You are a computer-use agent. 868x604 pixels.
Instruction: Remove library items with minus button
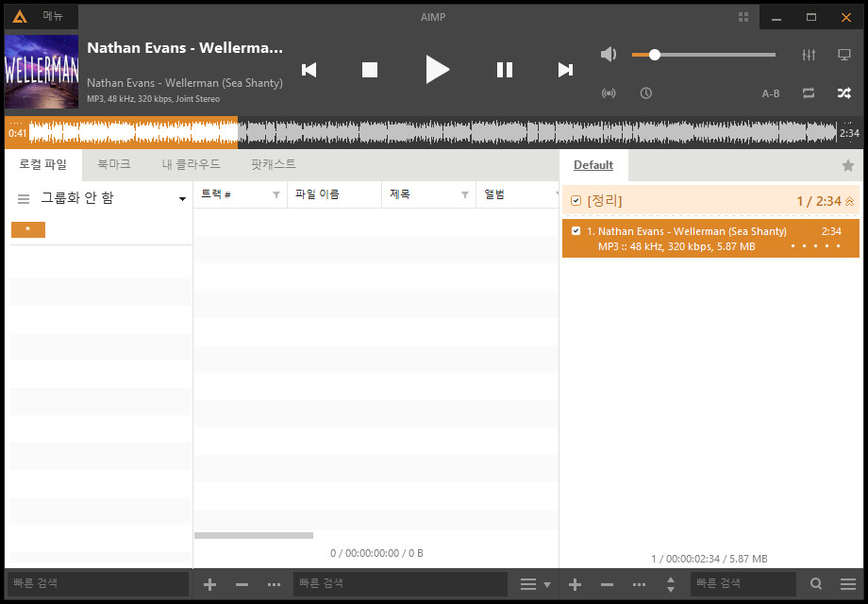242,584
